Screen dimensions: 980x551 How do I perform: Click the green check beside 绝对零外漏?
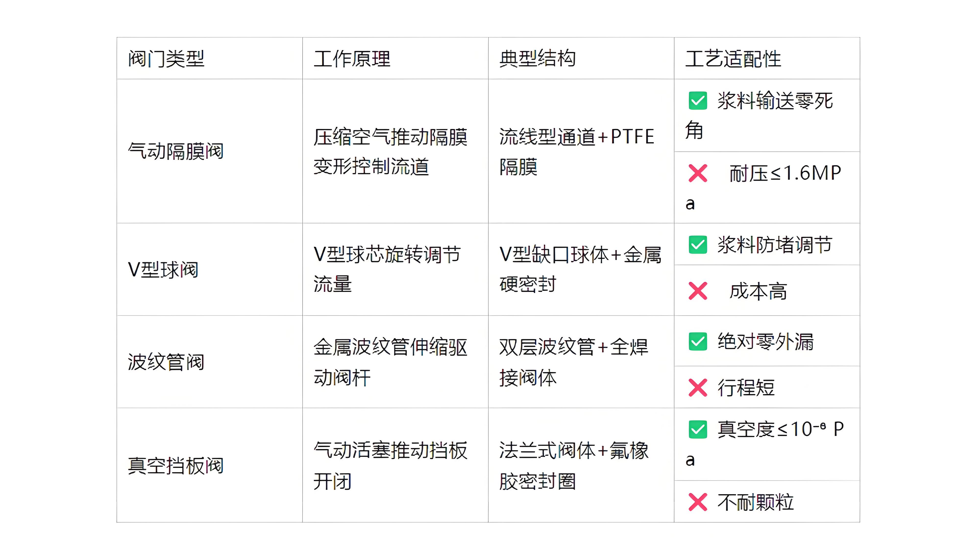[x=698, y=341]
